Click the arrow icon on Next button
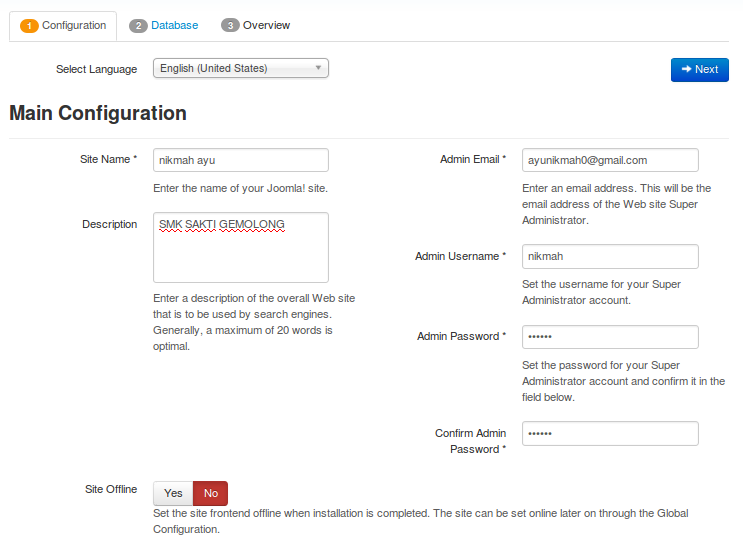743x542 pixels. pos(686,69)
